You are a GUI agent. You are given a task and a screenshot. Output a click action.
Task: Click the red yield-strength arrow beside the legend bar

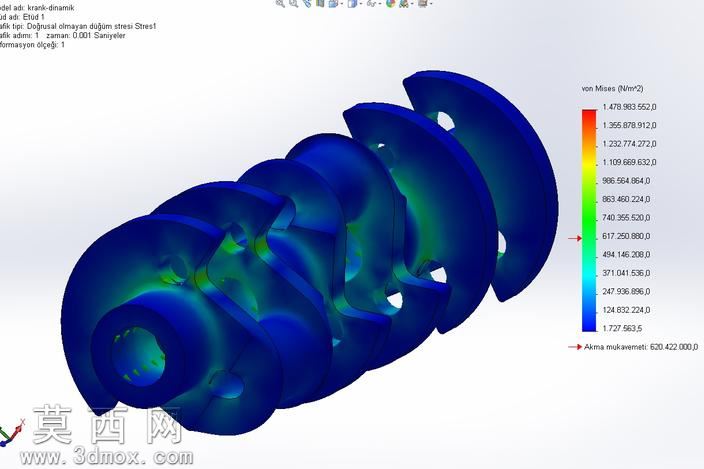point(575,238)
